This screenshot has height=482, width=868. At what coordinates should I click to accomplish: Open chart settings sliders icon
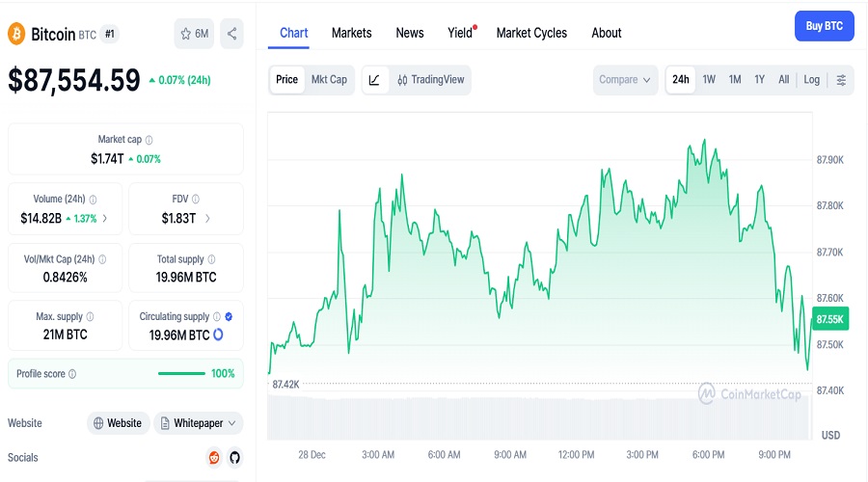click(x=841, y=80)
